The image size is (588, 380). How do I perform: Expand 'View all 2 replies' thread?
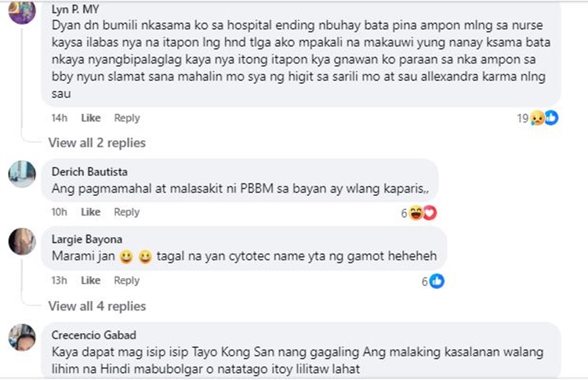[96, 143]
